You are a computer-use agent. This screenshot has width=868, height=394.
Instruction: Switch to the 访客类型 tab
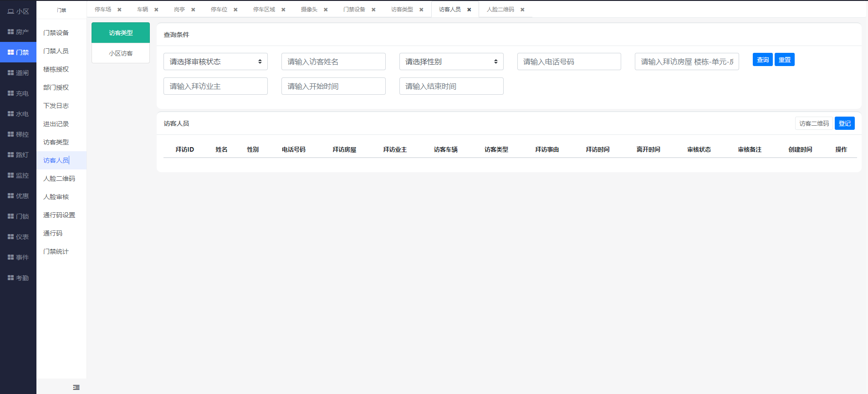coord(402,10)
